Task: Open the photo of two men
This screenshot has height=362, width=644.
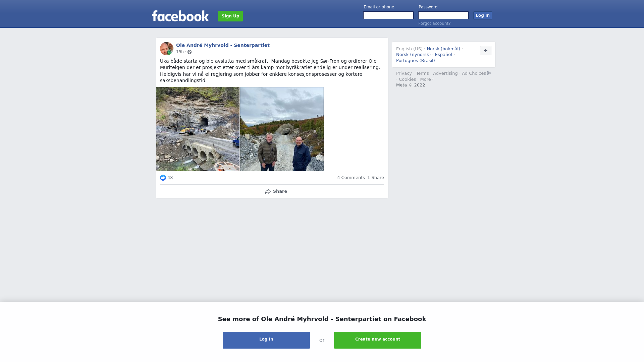Action: click(x=282, y=129)
